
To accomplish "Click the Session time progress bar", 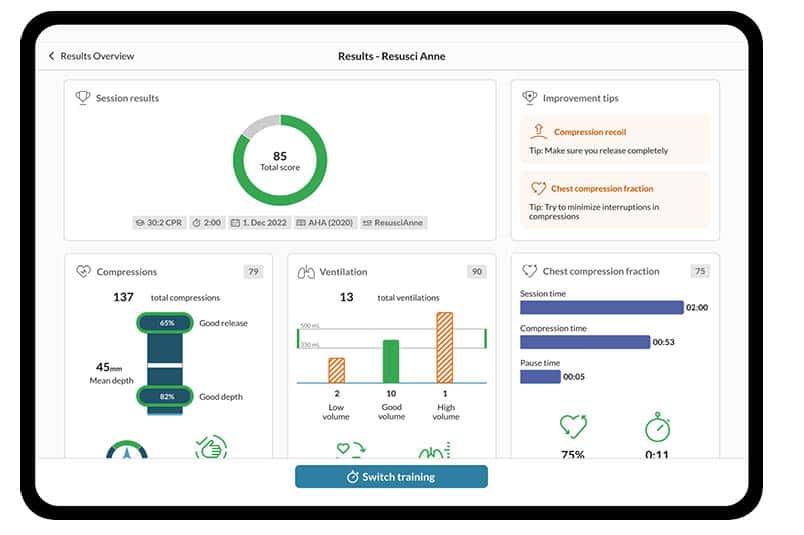I will pos(601,307).
